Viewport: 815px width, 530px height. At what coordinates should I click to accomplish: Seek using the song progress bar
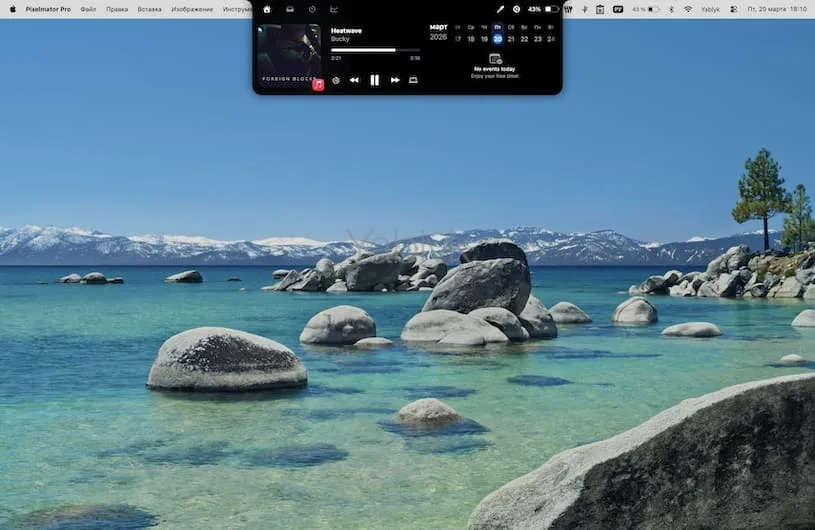point(375,50)
